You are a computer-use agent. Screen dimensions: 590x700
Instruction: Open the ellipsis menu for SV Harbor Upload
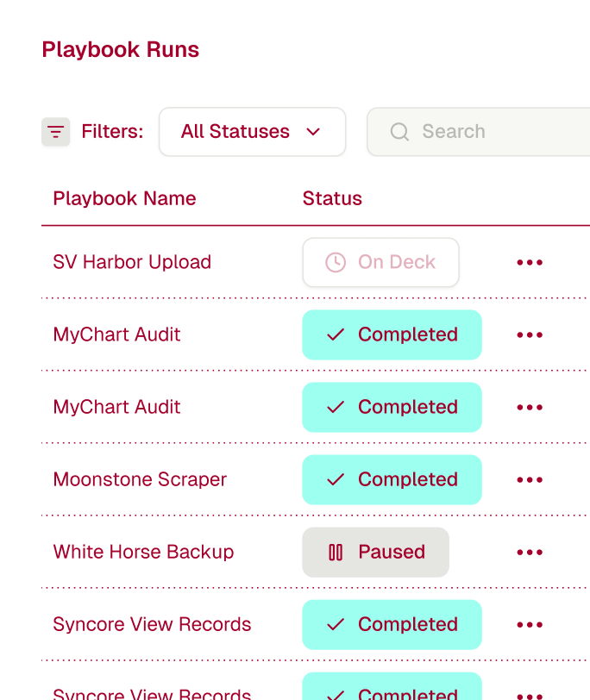pyautogui.click(x=529, y=262)
